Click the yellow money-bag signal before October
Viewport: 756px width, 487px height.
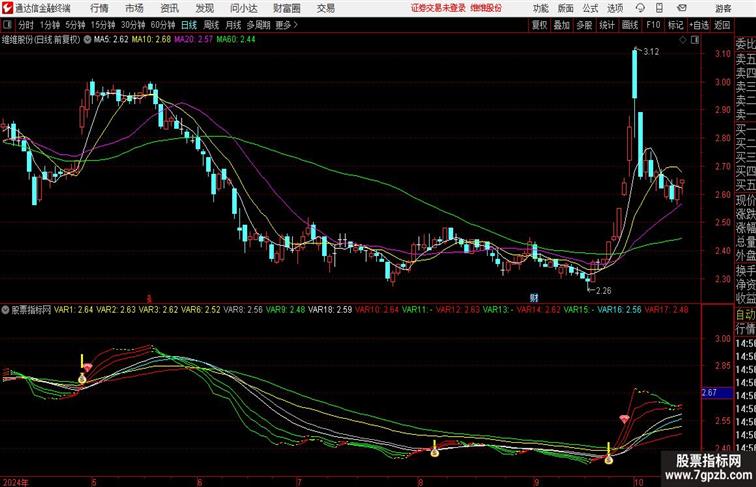click(x=609, y=459)
